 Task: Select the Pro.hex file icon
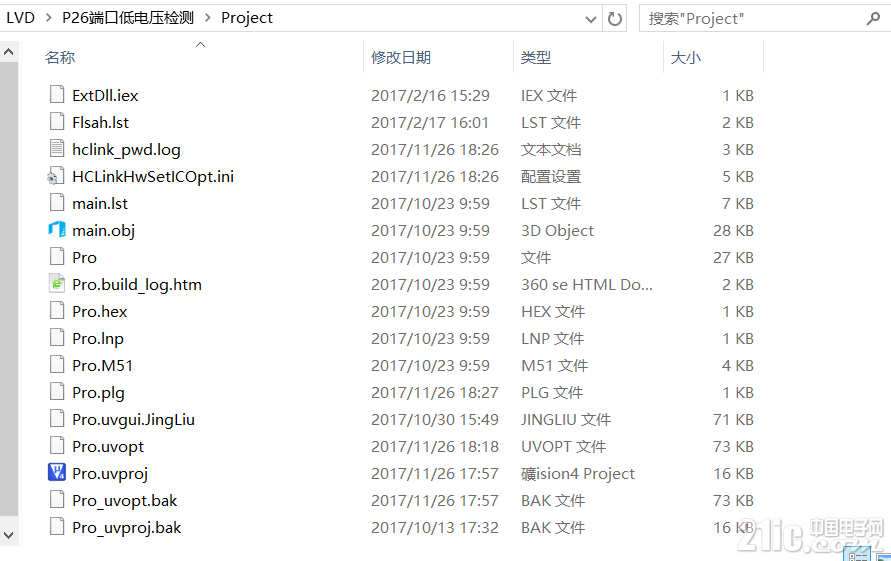click(57, 311)
